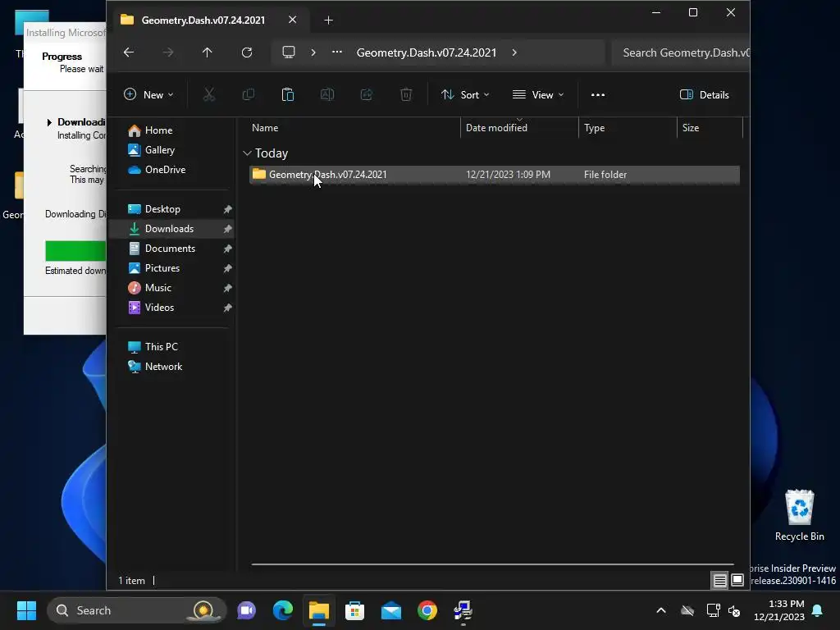Open Microsoft Store from taskbar
Viewport: 840px width, 630px height.
pyautogui.click(x=354, y=610)
